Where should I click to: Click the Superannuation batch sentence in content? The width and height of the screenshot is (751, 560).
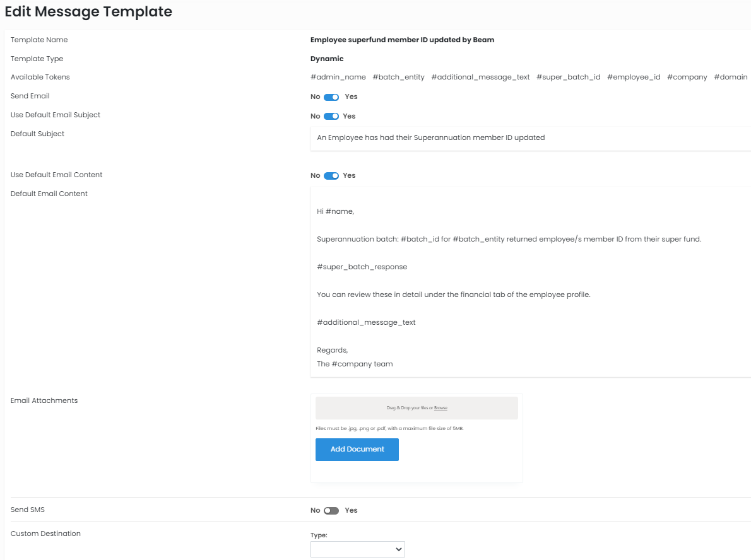pos(509,240)
